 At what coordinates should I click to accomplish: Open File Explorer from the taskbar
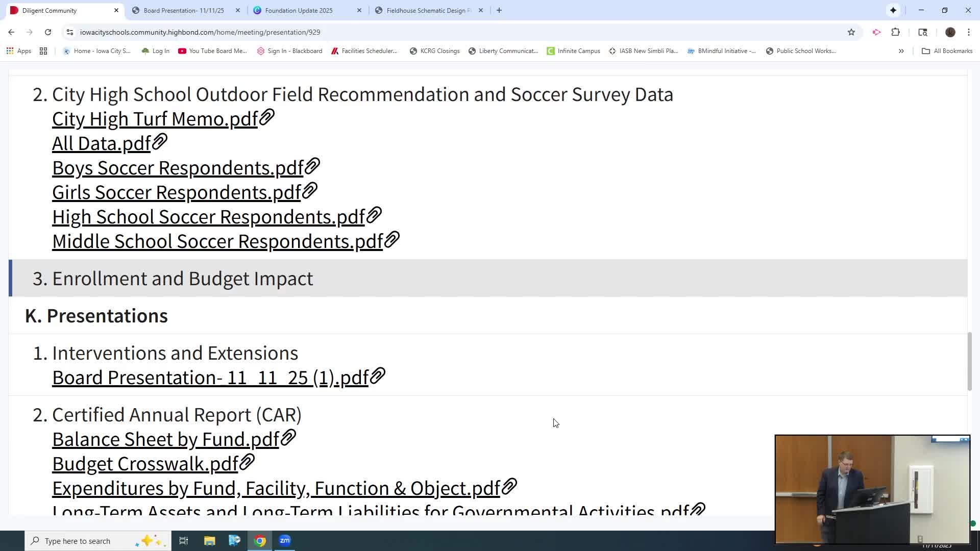pyautogui.click(x=209, y=541)
